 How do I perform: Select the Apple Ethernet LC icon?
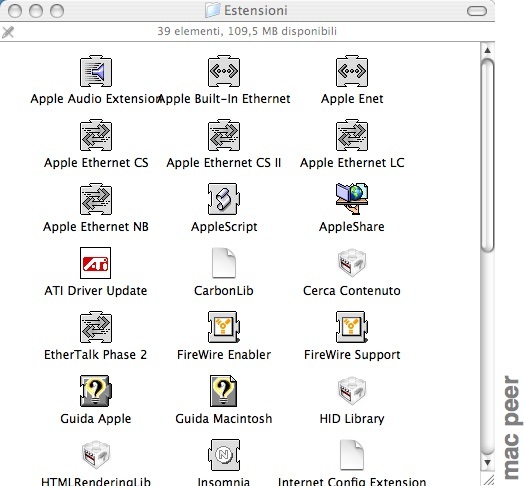tap(352, 135)
